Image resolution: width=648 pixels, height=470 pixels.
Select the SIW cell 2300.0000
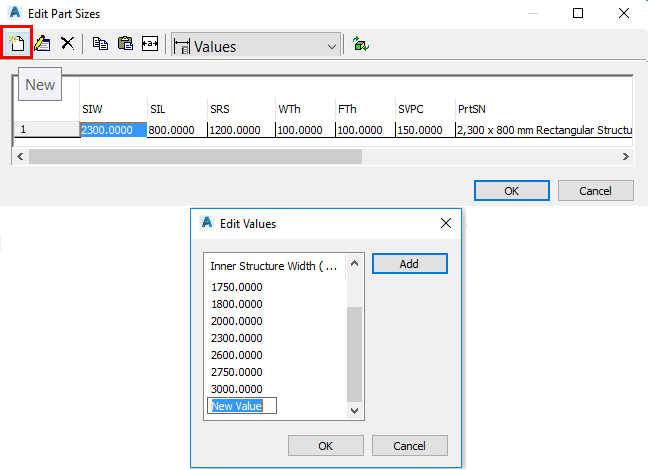(x=113, y=130)
